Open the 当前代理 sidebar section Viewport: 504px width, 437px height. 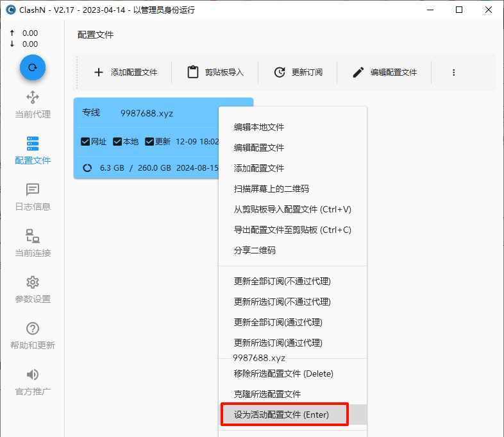(33, 105)
